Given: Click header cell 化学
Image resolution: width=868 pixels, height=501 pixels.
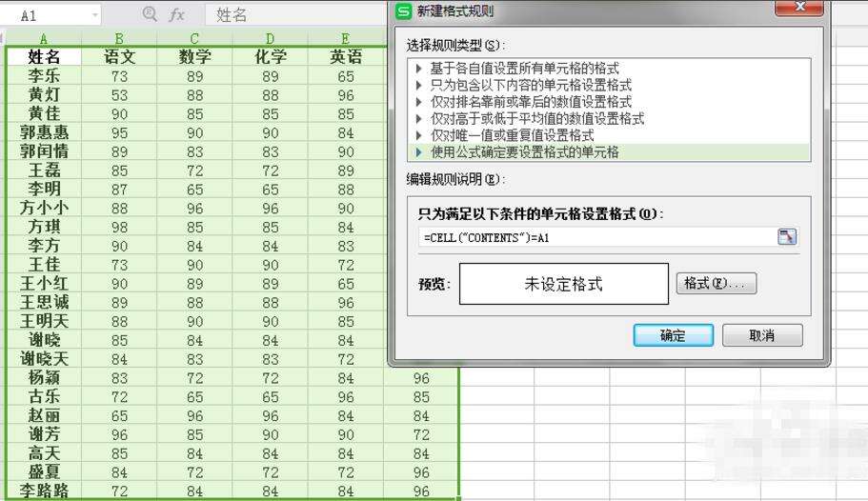Looking at the screenshot, I should pyautogui.click(x=270, y=56).
